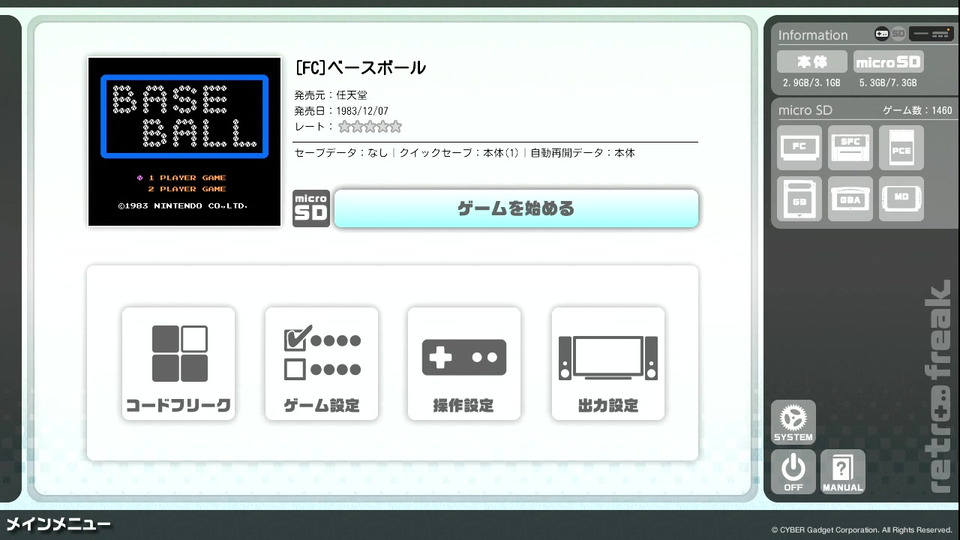This screenshot has width=960, height=540.
Task: Open 操作設定 controller settings
Action: click(464, 364)
